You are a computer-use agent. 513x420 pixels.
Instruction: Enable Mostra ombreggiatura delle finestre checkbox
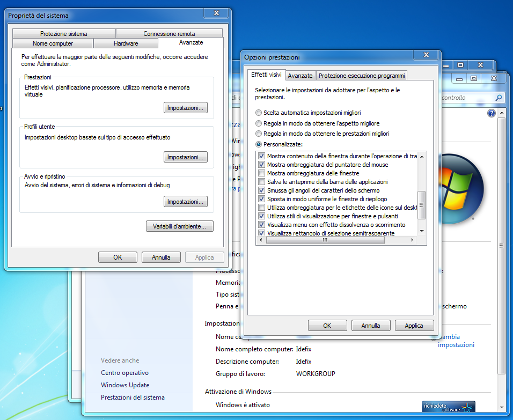[262, 173]
